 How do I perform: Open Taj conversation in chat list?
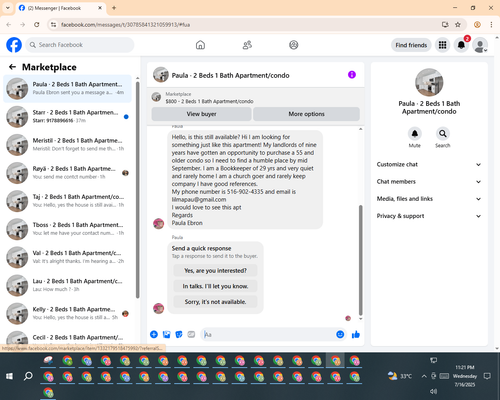[67, 201]
